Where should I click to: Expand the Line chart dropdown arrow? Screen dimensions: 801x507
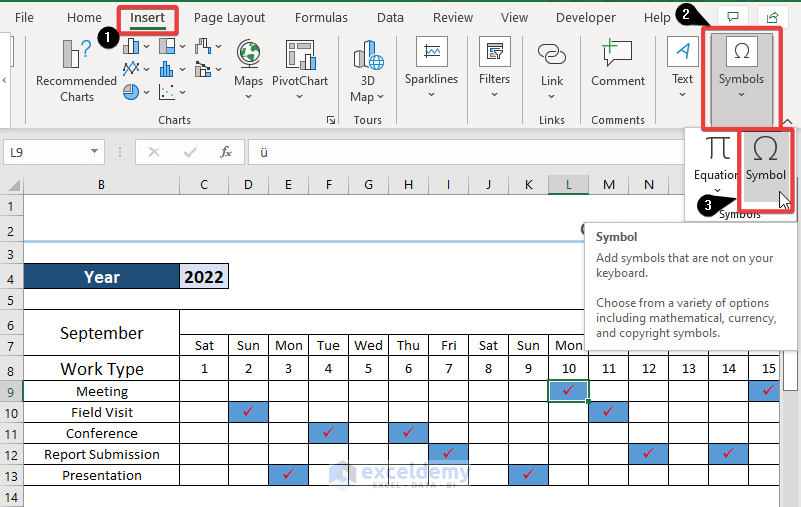(147, 69)
